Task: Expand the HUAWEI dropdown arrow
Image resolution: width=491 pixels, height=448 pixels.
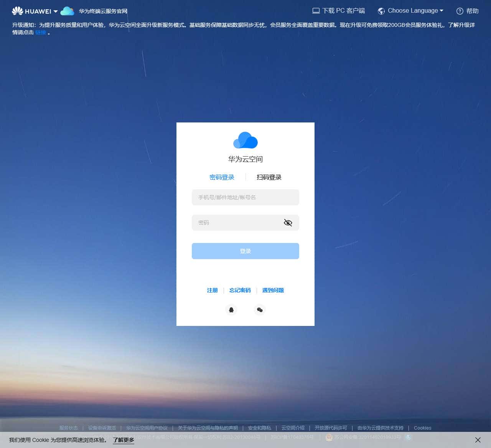Action: pyautogui.click(x=56, y=12)
